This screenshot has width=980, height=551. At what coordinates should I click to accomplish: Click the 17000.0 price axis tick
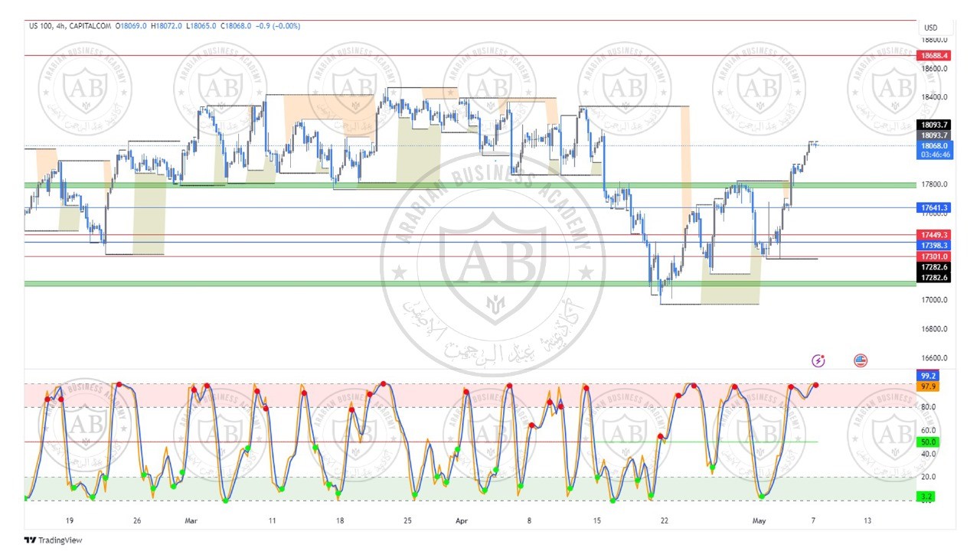(x=934, y=300)
